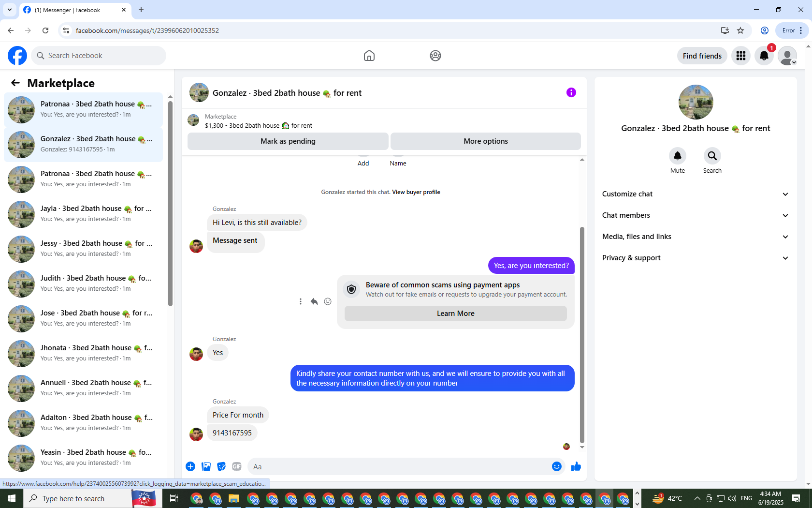Reload the page in browser toolbar

click(45, 30)
